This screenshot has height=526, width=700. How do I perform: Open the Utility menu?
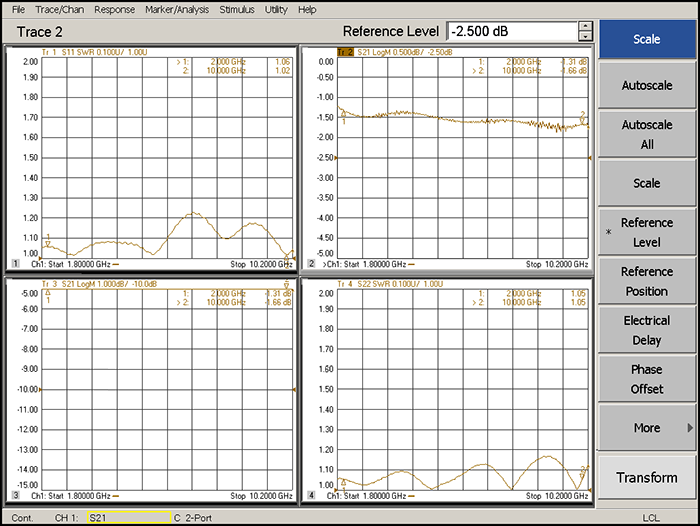click(x=276, y=9)
